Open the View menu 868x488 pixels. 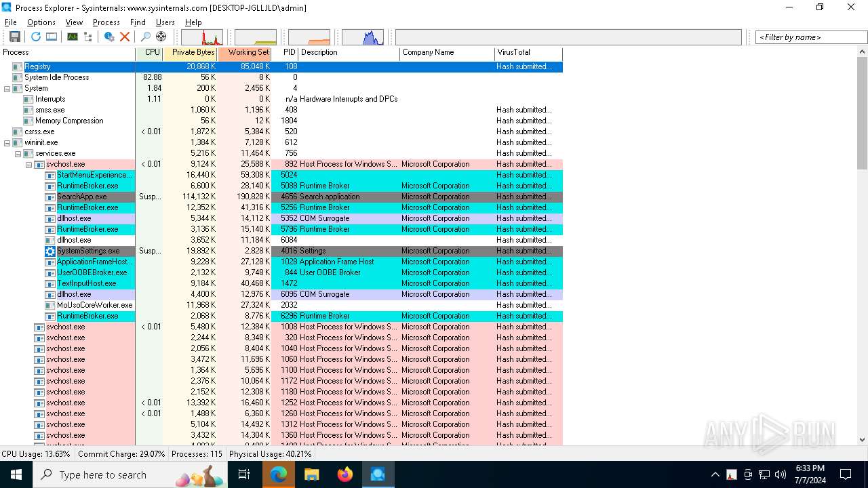coord(74,22)
